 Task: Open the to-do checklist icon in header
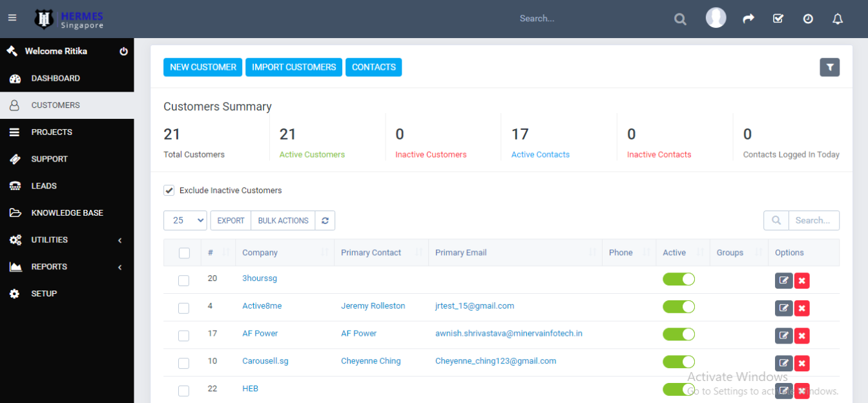[778, 19]
